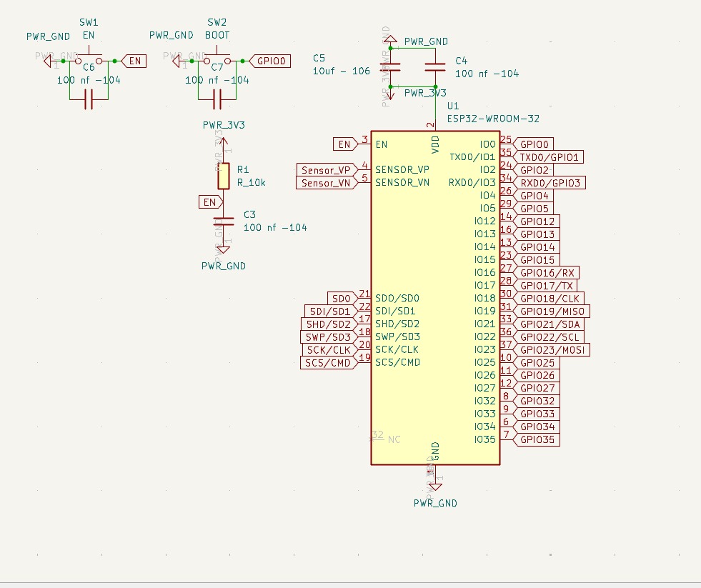Viewport: 701px width, 588px height.
Task: Click the PWR_GND symbol beneath C3
Action: pos(224,249)
